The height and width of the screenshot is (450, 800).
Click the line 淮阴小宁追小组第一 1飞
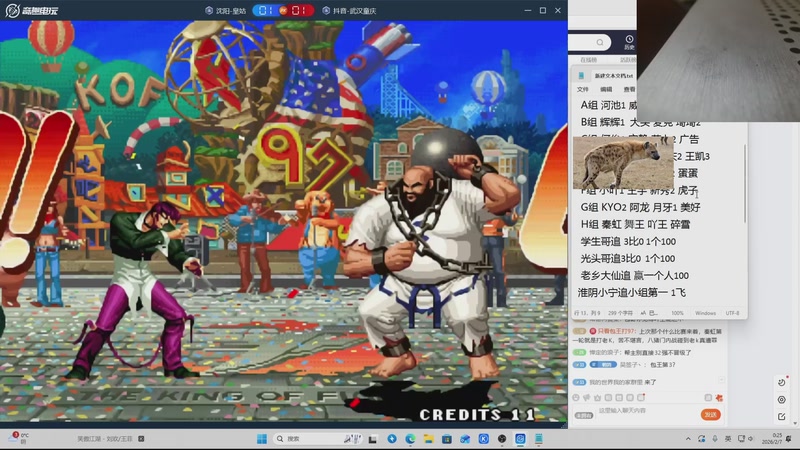632,292
